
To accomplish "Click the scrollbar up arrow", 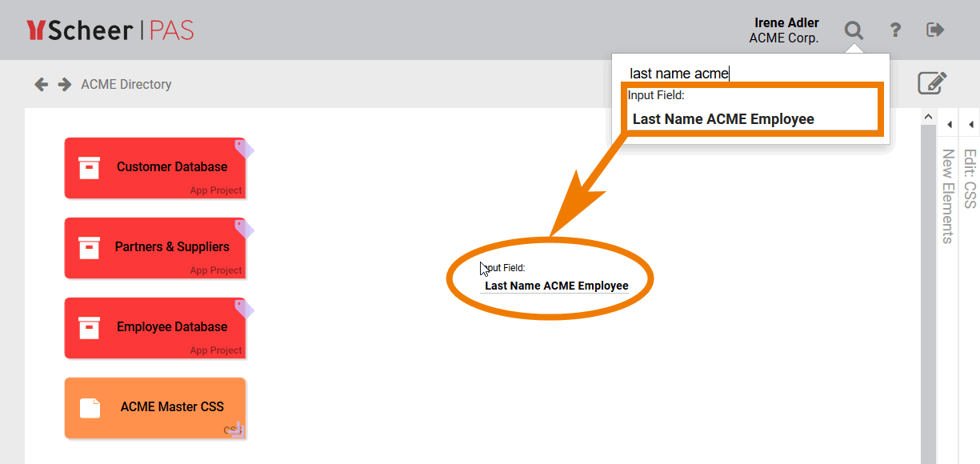I will (928, 117).
